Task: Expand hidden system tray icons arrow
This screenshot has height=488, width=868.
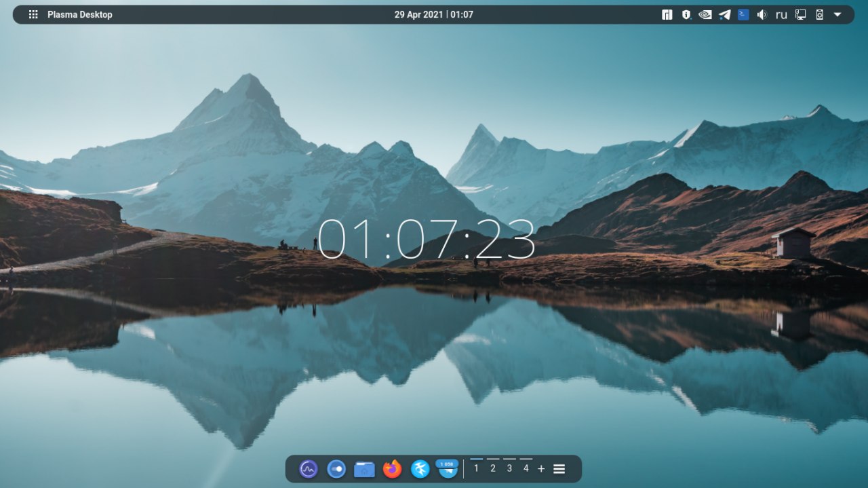Action: (837, 14)
